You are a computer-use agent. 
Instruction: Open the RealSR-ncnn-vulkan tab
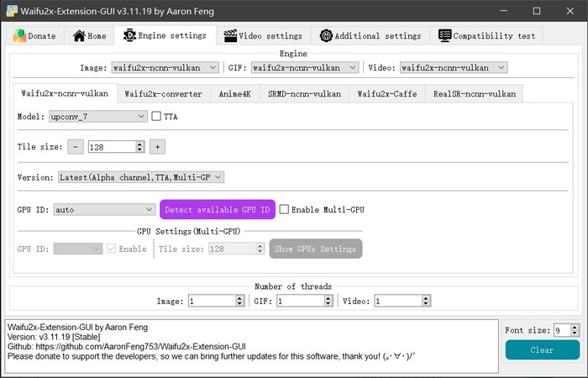475,94
